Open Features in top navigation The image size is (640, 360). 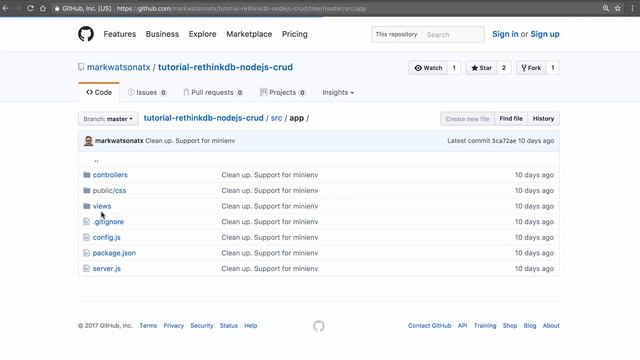[120, 34]
